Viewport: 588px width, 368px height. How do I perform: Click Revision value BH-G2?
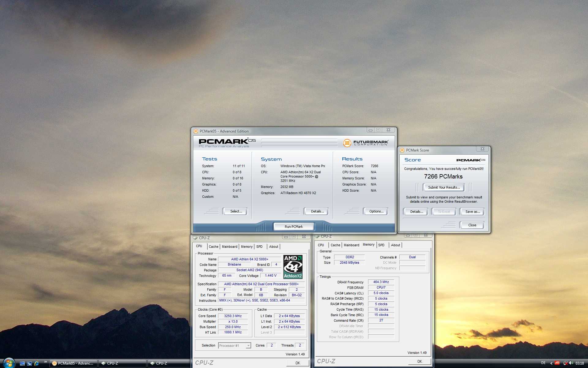(x=296, y=295)
